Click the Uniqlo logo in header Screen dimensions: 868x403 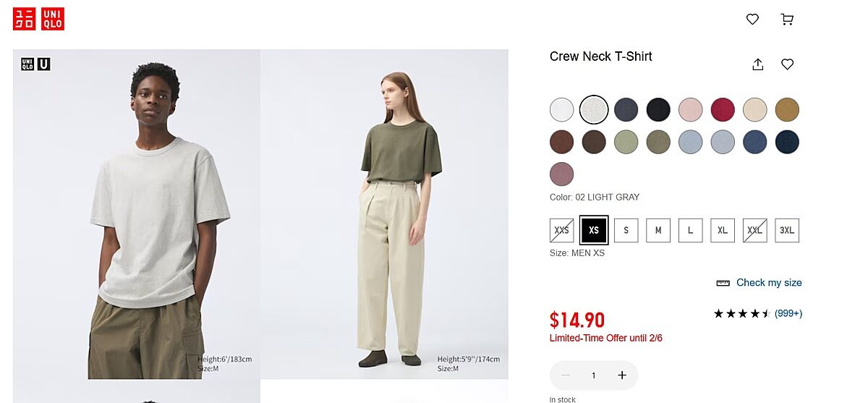click(38, 19)
